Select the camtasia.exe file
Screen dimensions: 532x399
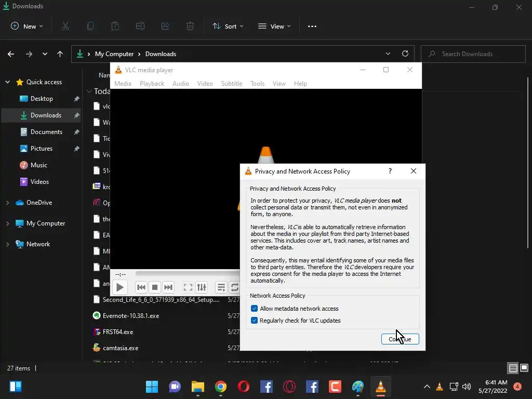click(121, 348)
